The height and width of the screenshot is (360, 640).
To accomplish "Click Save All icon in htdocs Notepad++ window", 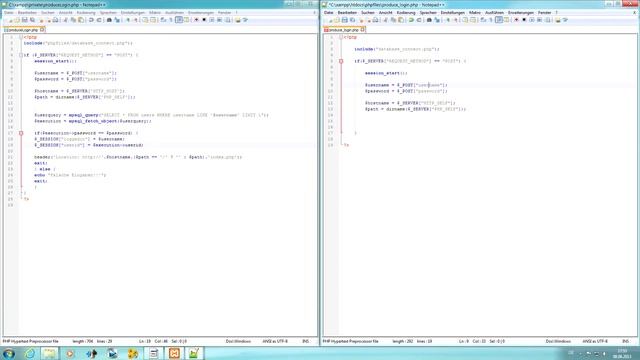I will (352, 20).
